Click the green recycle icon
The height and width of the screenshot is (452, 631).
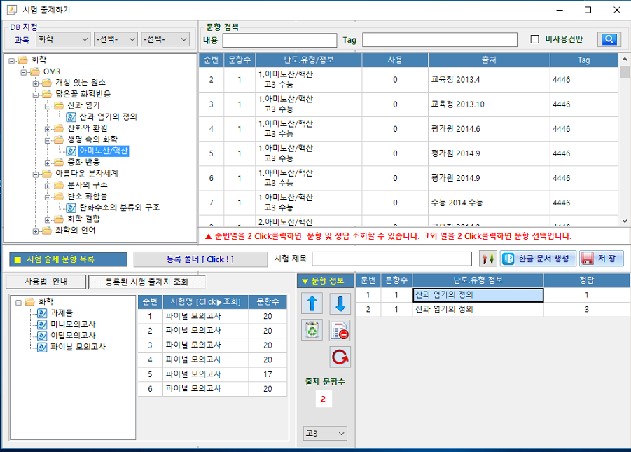pyautogui.click(x=312, y=330)
